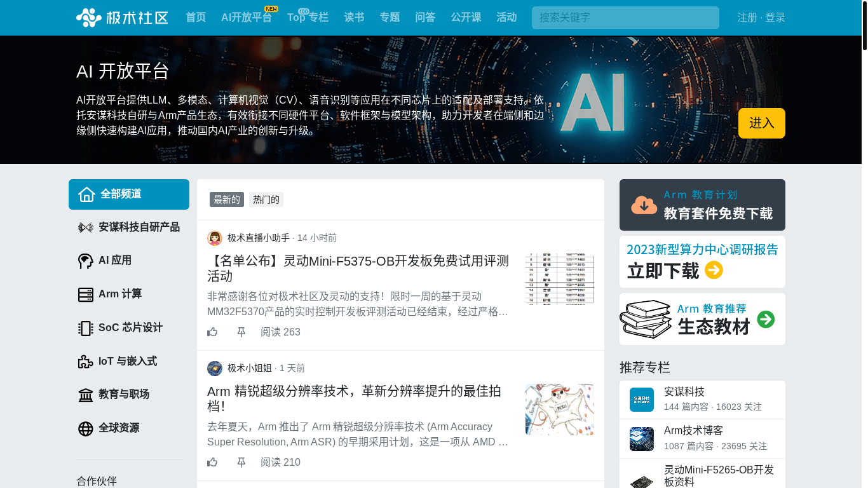The image size is (868, 488).
Task: Click the cloud download icon in Arm 教育计划 banner
Action: (644, 205)
